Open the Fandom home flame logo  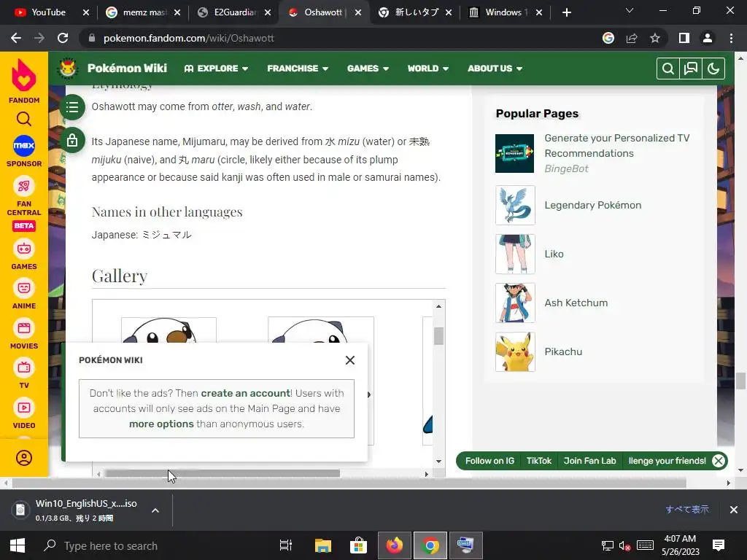pyautogui.click(x=24, y=76)
